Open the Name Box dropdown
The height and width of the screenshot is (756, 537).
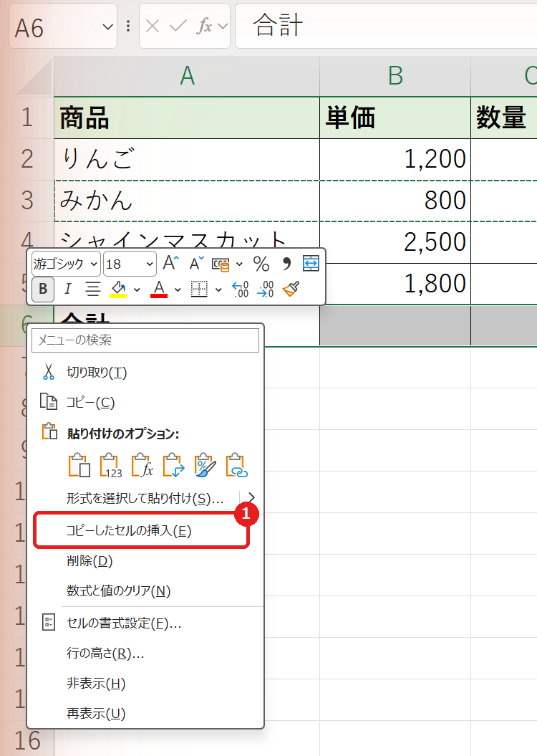pos(108,27)
